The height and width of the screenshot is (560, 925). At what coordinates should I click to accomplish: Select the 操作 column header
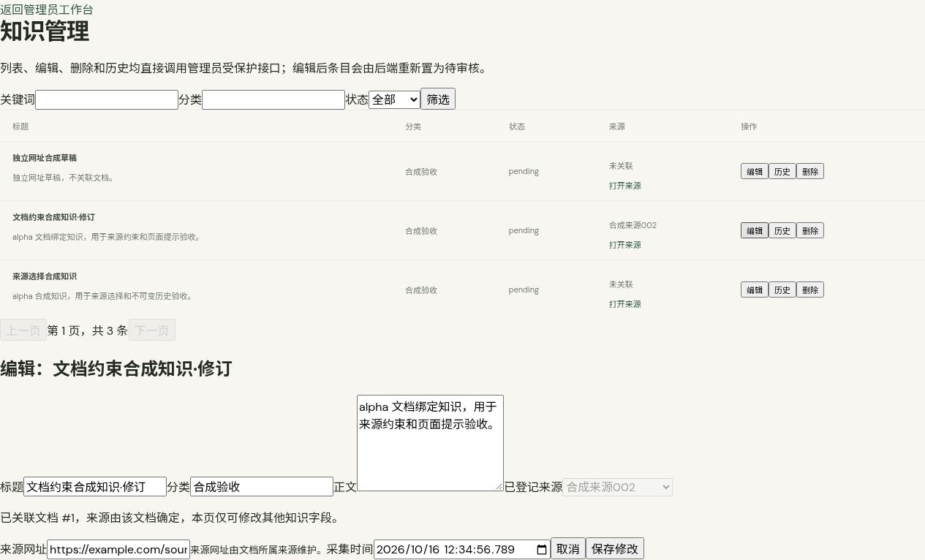point(749,126)
